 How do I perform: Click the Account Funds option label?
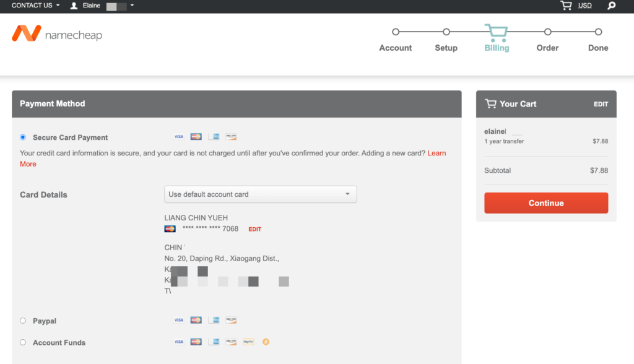coord(59,343)
